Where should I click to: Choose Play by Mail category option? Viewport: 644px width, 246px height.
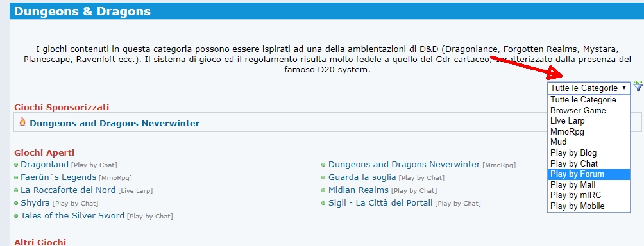(x=589, y=185)
